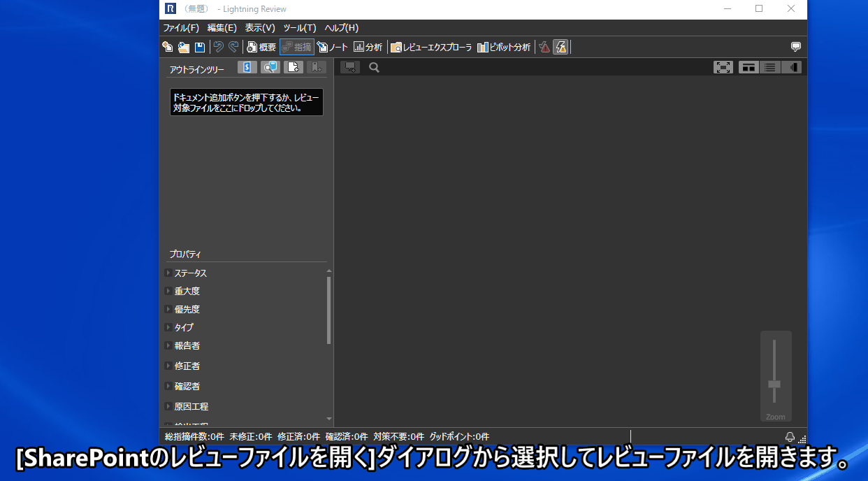Click the notification bell in status bar
The image size is (868, 481).
(790, 437)
